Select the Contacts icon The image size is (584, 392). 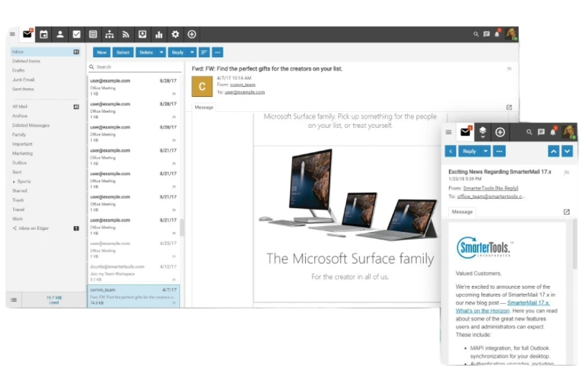(61, 34)
